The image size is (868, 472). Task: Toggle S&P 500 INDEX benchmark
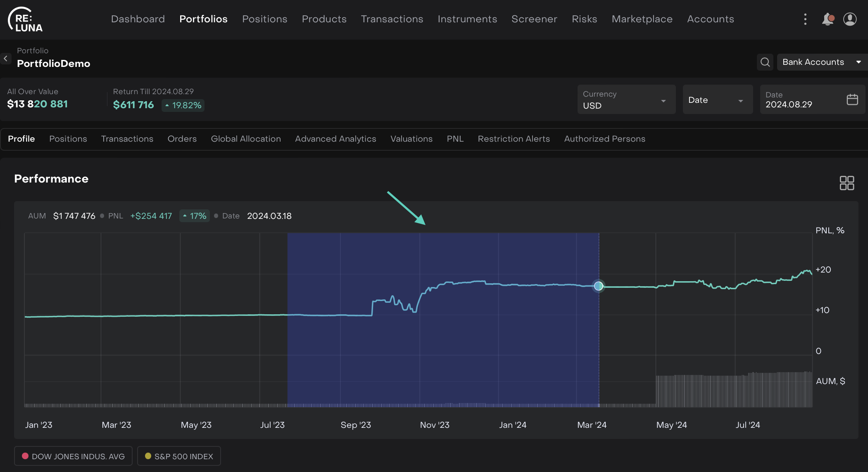[179, 456]
